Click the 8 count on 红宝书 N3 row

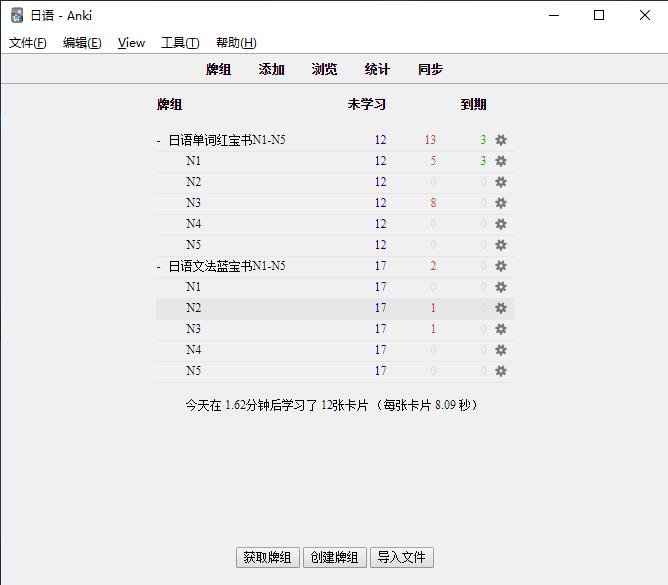(x=433, y=203)
